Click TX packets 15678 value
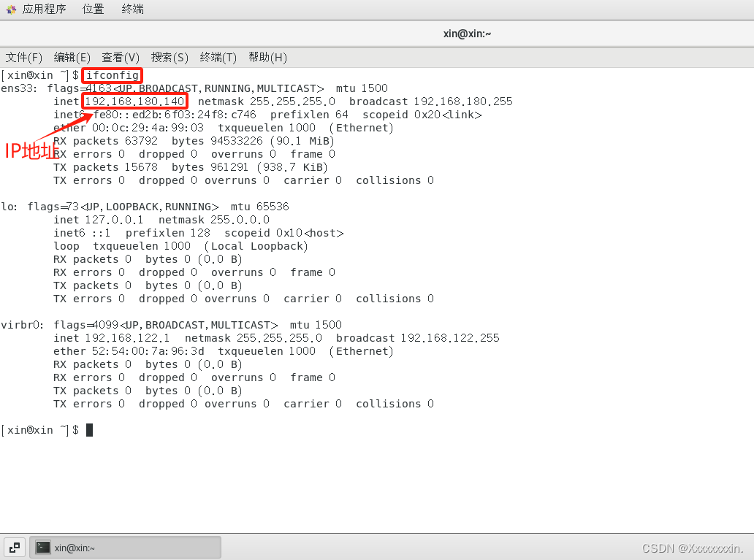Screen dimensions: 754x560 (141, 167)
